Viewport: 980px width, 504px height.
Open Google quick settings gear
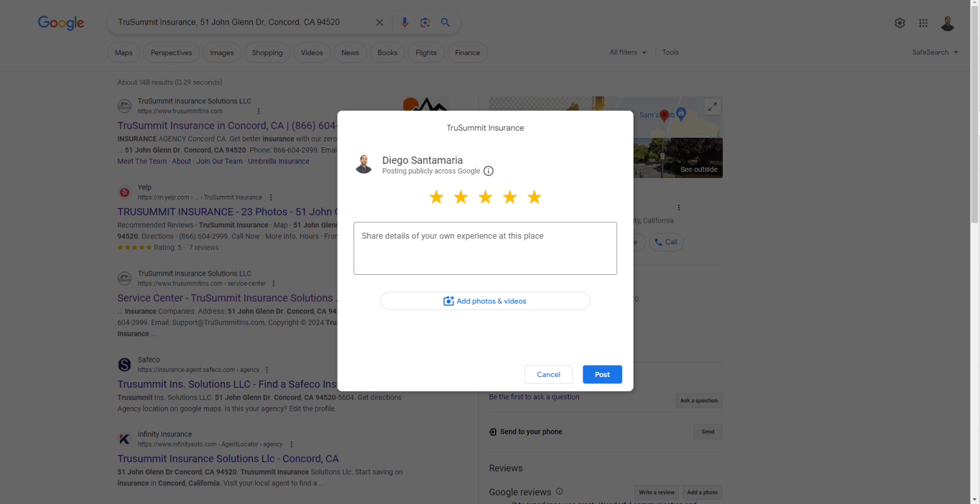click(x=900, y=23)
